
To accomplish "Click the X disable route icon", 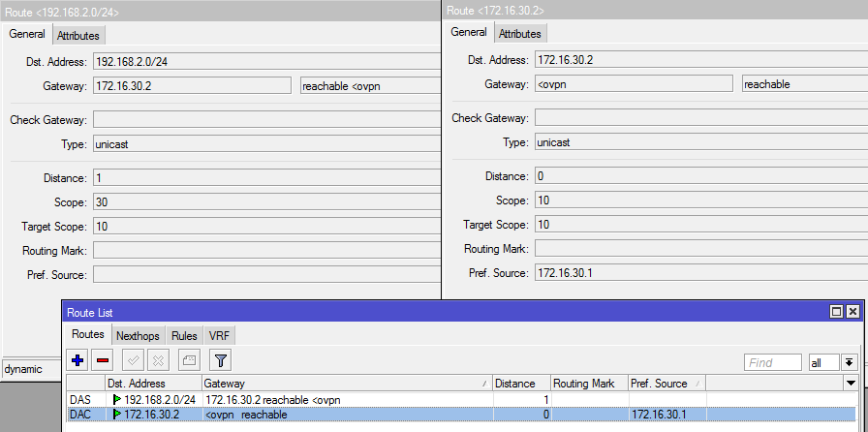I will 158,360.
